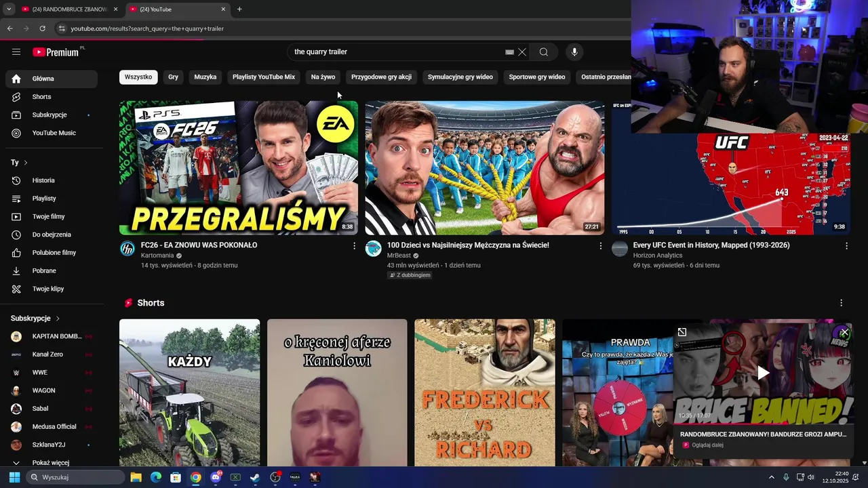Open Horizon Analytics channel name
The height and width of the screenshot is (488, 868).
coord(658,256)
